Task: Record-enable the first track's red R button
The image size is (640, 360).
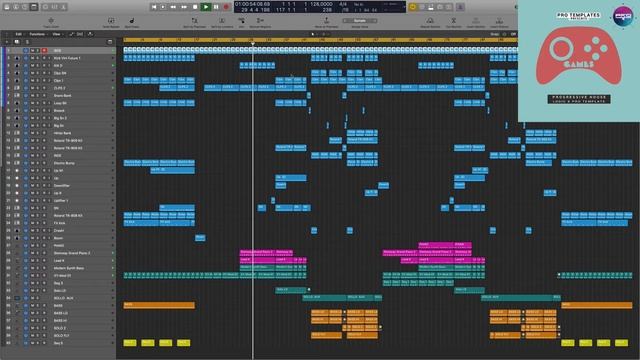Action: pyautogui.click(x=44, y=51)
